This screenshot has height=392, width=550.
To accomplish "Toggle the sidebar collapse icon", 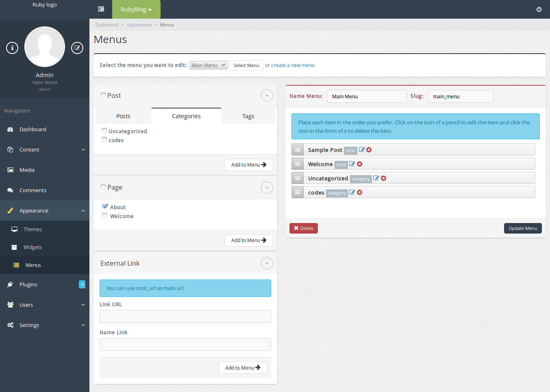I will [101, 9].
